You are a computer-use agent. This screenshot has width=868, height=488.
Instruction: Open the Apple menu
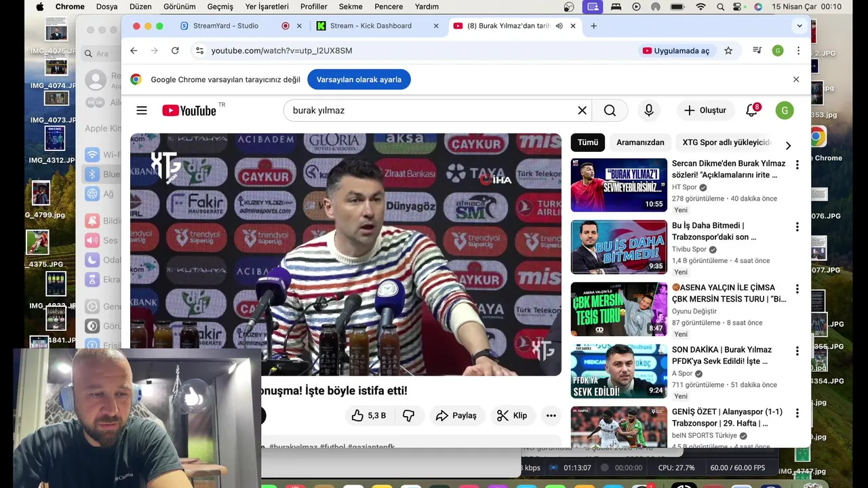(39, 7)
